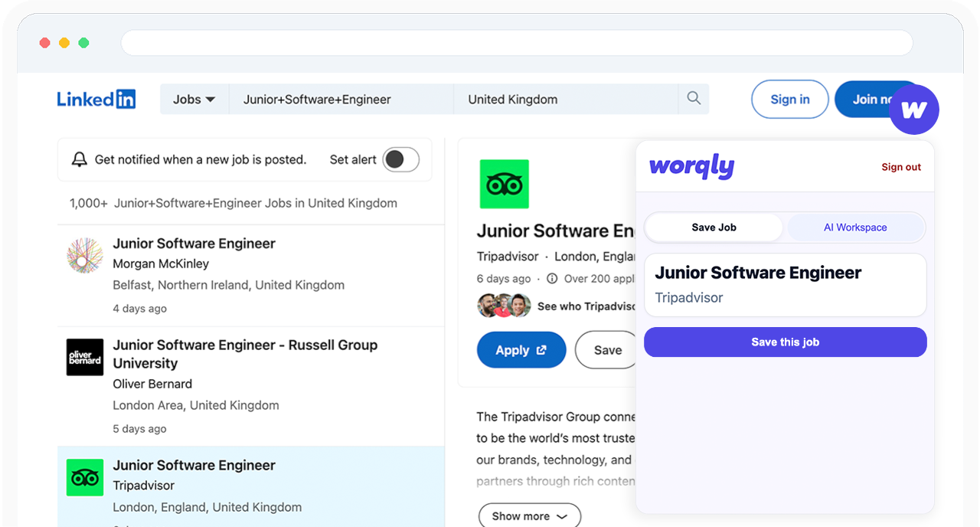The height and width of the screenshot is (527, 980).
Task: Click the Junior+Software+Engineer search field
Action: click(341, 100)
